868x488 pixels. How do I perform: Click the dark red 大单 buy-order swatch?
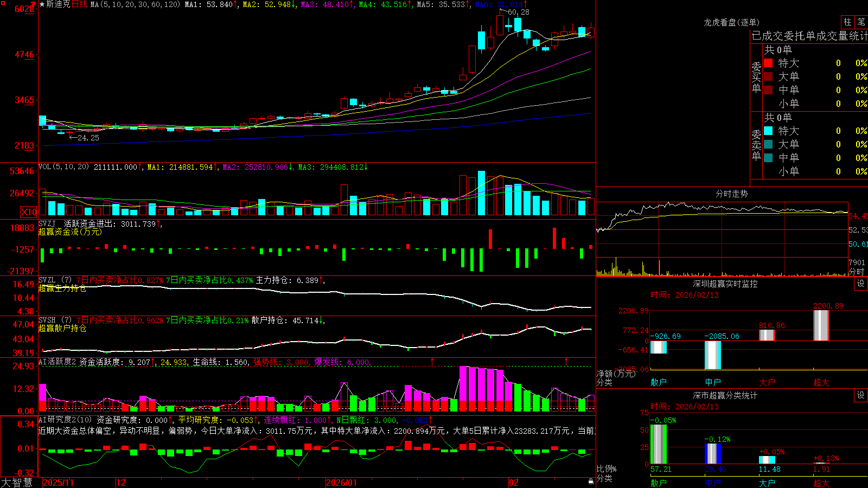(768, 76)
